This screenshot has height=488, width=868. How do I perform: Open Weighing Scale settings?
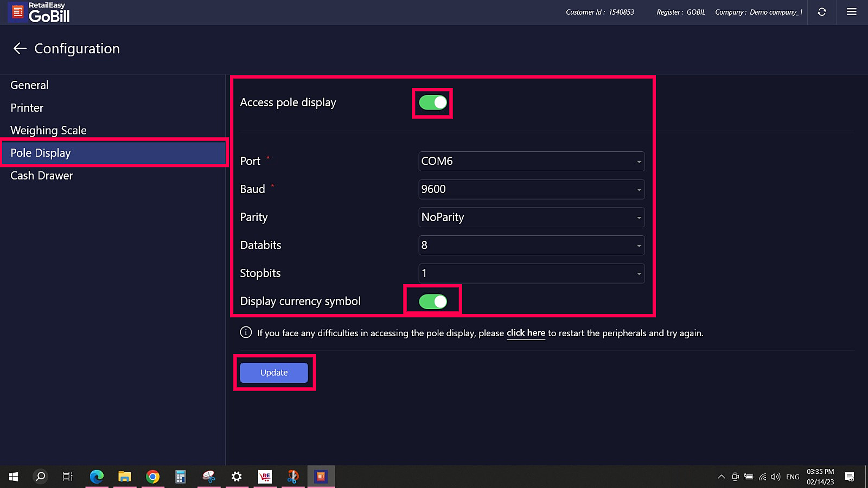pos(113,130)
